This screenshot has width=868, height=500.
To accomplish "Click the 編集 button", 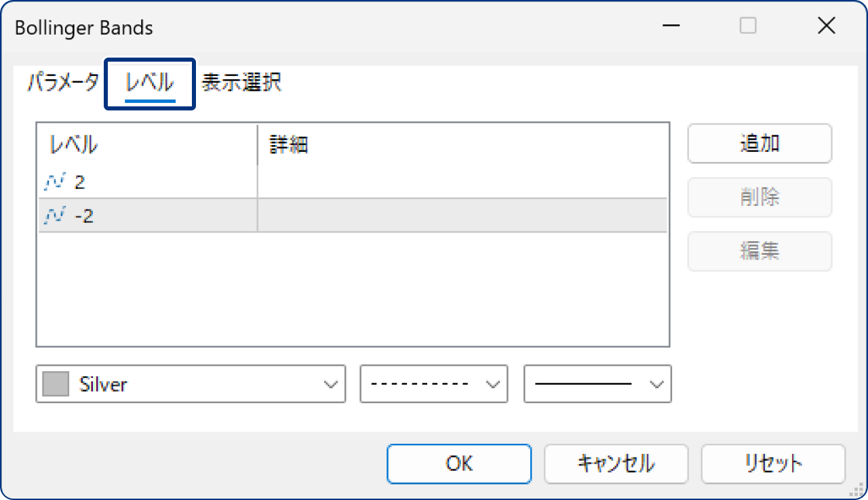I will pyautogui.click(x=759, y=251).
